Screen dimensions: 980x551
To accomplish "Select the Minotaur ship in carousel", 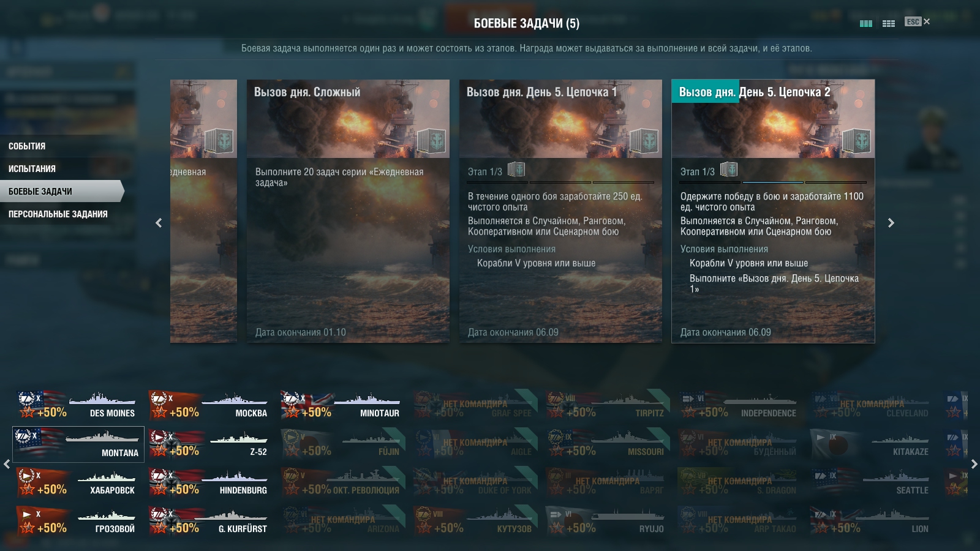I will (341, 405).
